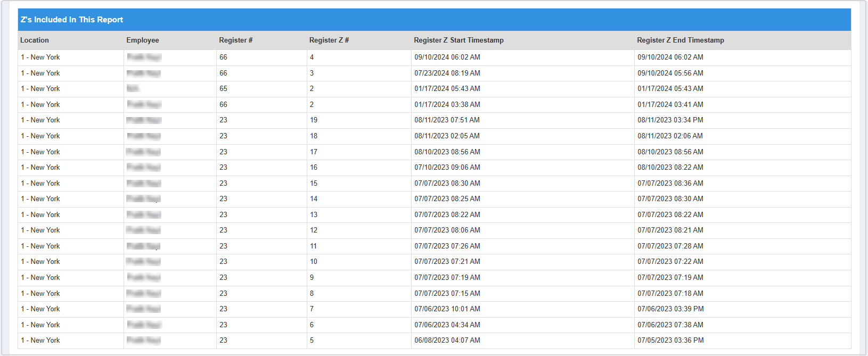Click the Register Z # column header
868x356 pixels.
(x=329, y=40)
